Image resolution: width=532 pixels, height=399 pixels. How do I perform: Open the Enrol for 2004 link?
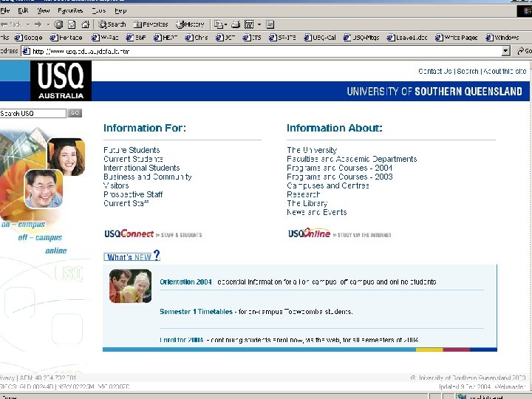tap(182, 340)
